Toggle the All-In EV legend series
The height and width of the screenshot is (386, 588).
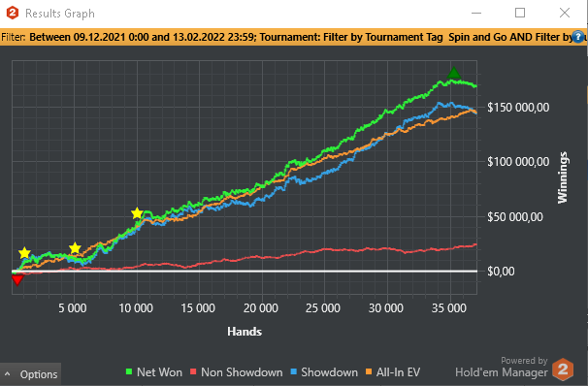coord(393,372)
